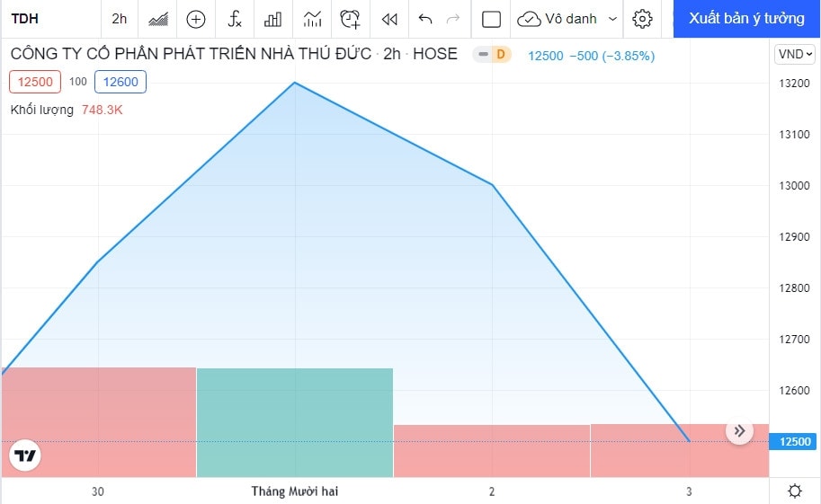This screenshot has height=504, width=821.
Task: Undo the last action with the arrow icon
Action: pos(425,20)
